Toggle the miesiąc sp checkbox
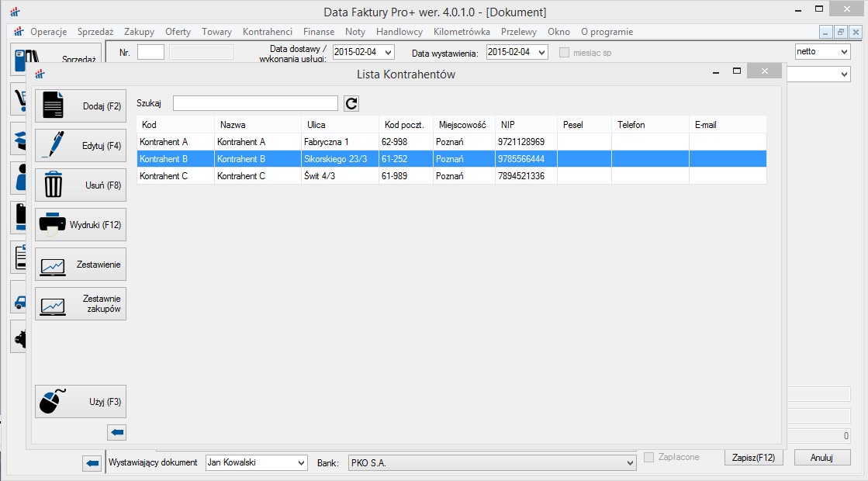 564,53
